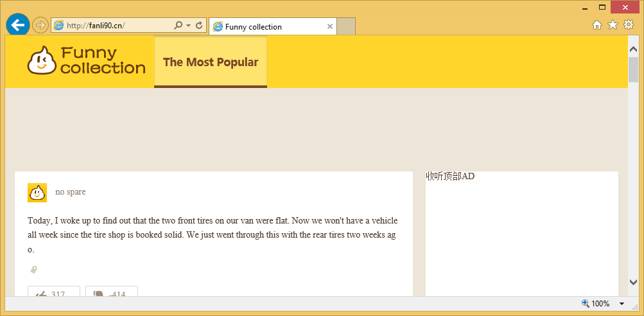This screenshot has width=644, height=316.
Task: Click the 'no spare' username link
Action: 71,192
